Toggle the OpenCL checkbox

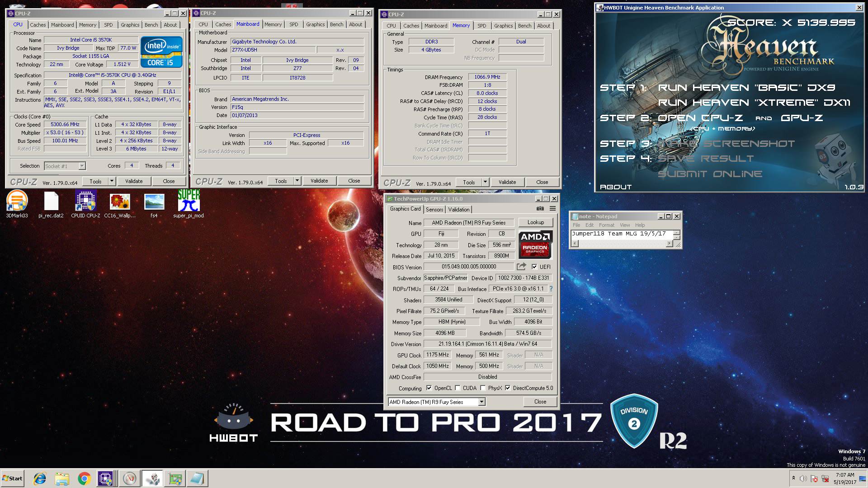429,388
